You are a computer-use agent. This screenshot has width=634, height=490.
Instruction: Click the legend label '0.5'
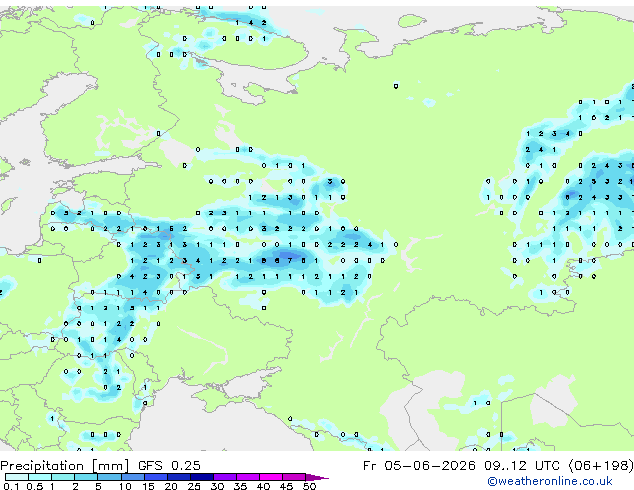click(x=34, y=486)
